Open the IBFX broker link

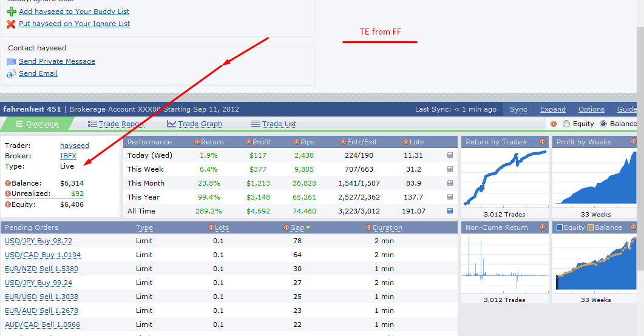pyautogui.click(x=68, y=156)
